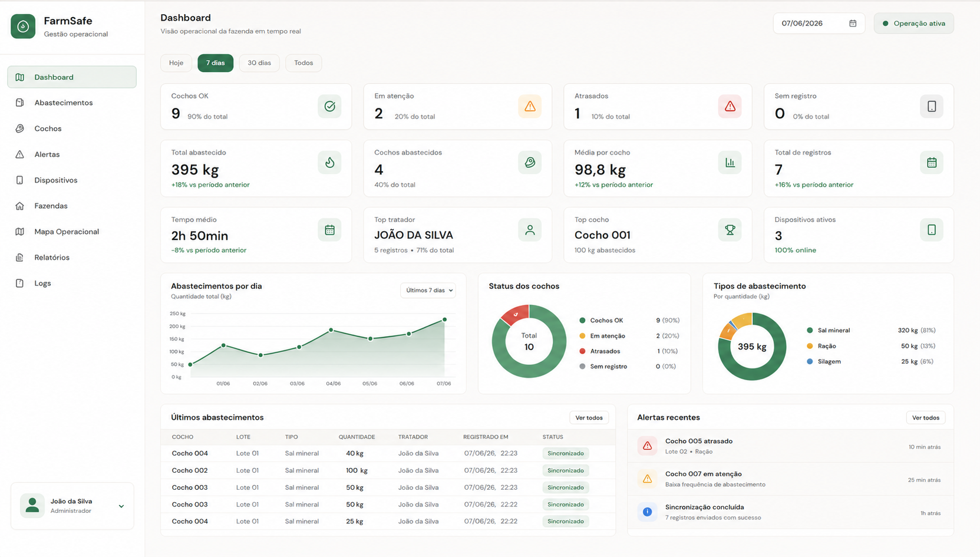Click the Silagem legend blue dot
Viewport: 980px width, 557px height.
click(810, 361)
